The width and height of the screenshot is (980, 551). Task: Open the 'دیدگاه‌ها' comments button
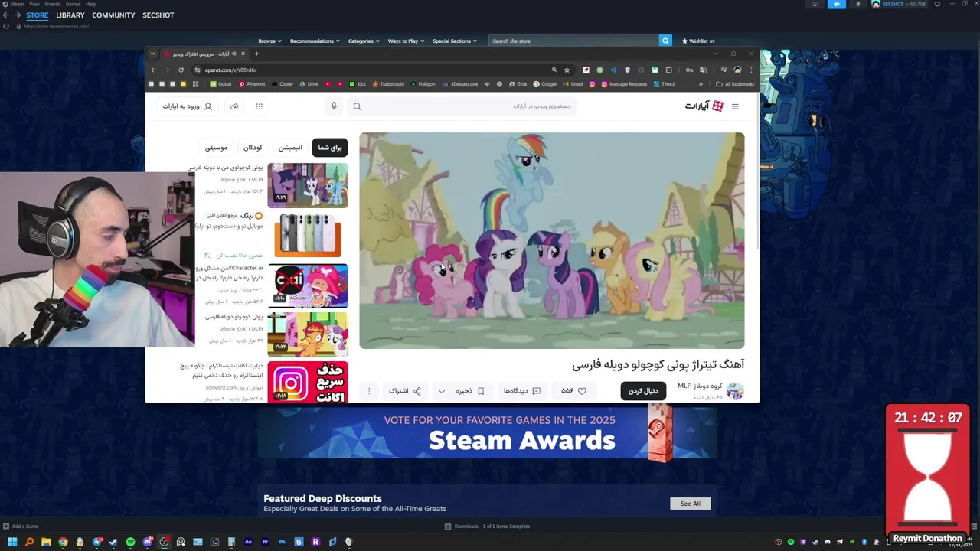522,391
